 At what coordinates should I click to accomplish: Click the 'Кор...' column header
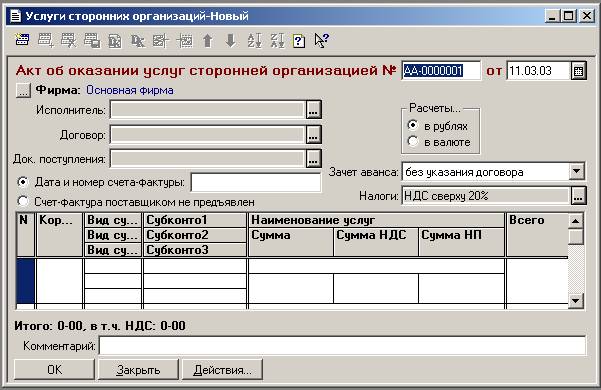(59, 234)
